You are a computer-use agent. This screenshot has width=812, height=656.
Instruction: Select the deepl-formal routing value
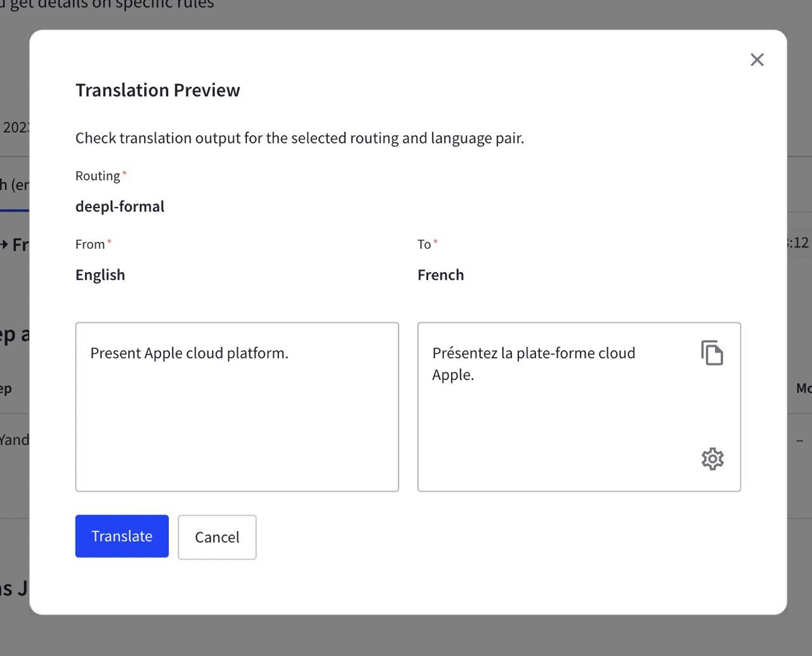pos(120,206)
